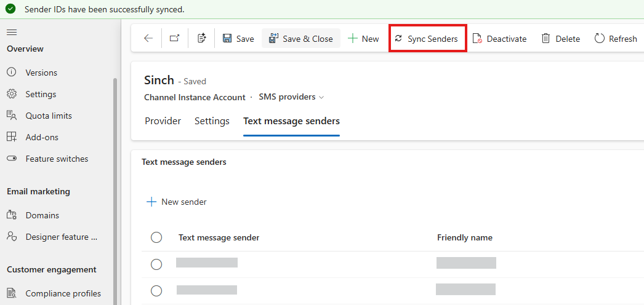Click the Save button
The height and width of the screenshot is (305, 644).
click(238, 39)
